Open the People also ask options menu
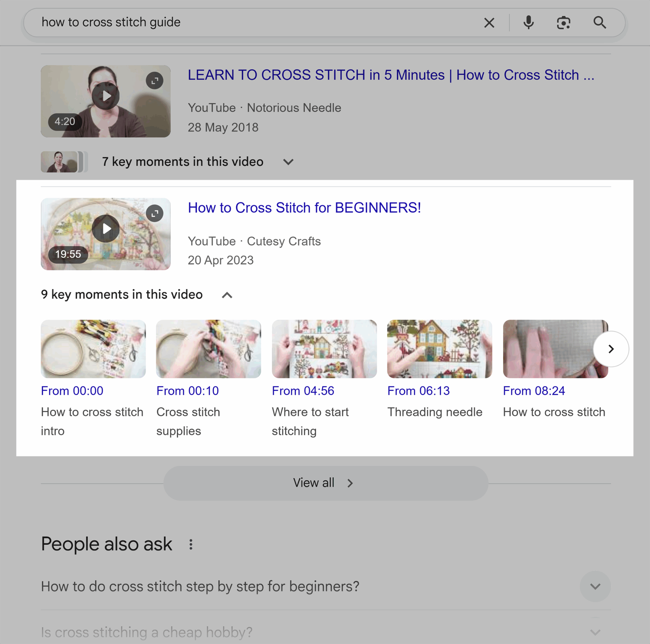Image resolution: width=650 pixels, height=644 pixels. [x=191, y=543]
